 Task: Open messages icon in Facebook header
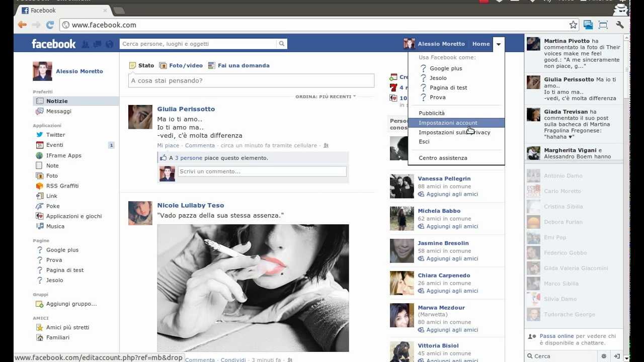pyautogui.click(x=98, y=44)
